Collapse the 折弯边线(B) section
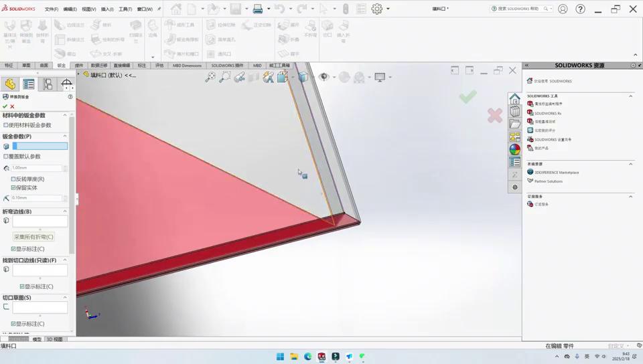The width and height of the screenshot is (643, 364). coord(65,211)
